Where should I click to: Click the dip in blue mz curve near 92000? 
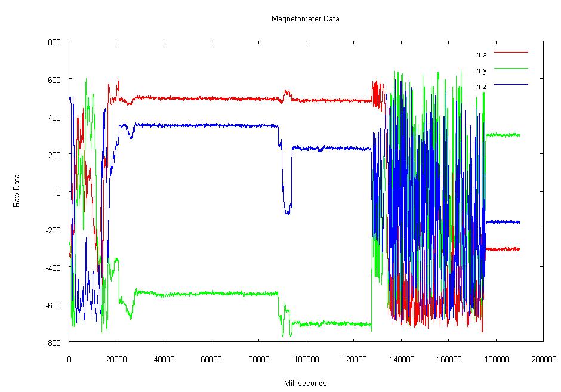288,210
